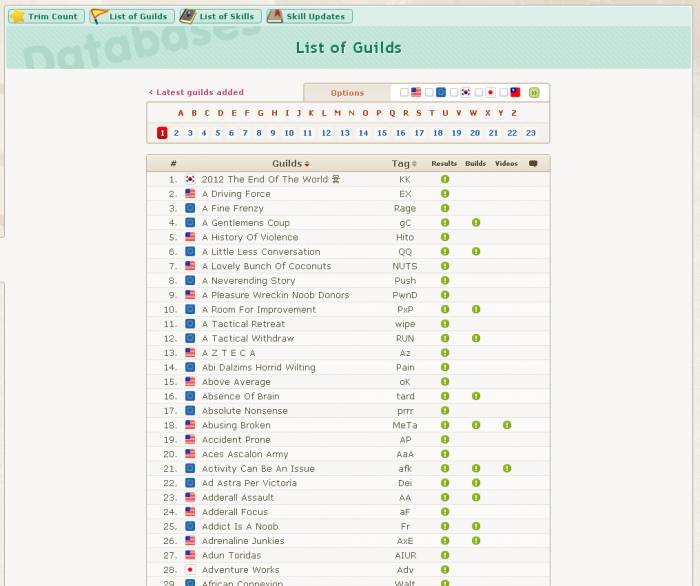Open builds for A Gentlemens Coup

[476, 223]
